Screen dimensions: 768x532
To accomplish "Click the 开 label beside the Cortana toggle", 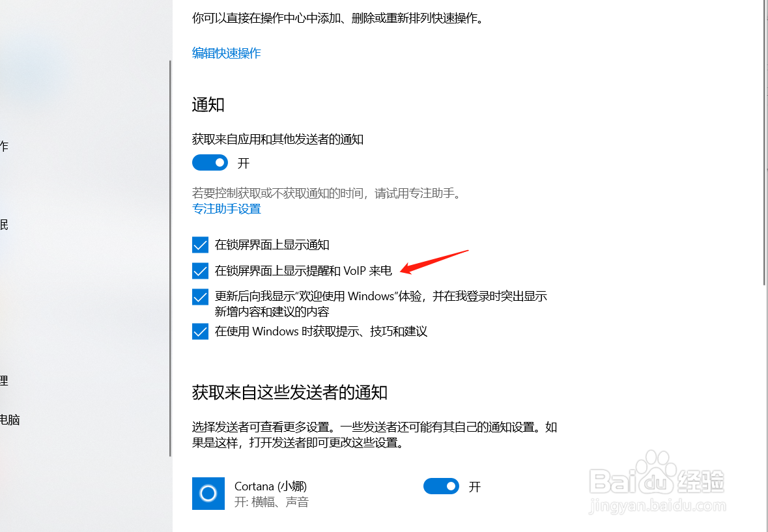I will click(x=475, y=486).
